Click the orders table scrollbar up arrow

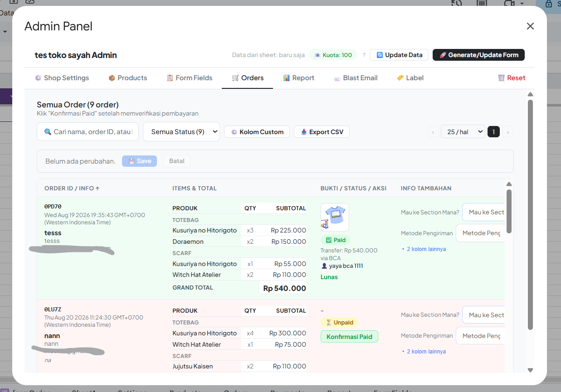tap(509, 184)
